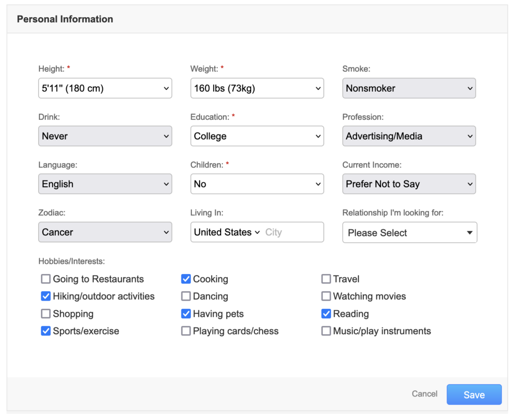Screen dimensions: 516x420
Task: Uncheck Hiking/outdoor activities
Action: click(46, 296)
